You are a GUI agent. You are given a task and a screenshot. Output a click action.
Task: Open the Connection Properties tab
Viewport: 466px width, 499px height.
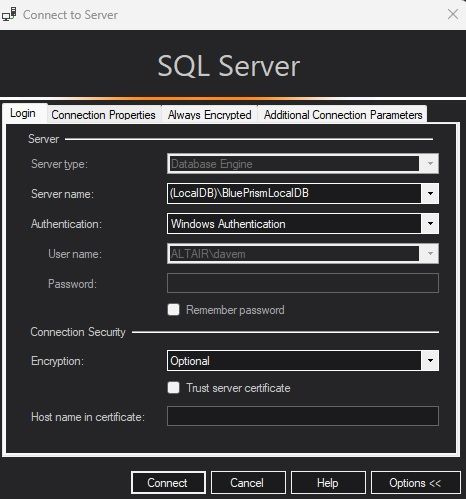point(103,115)
